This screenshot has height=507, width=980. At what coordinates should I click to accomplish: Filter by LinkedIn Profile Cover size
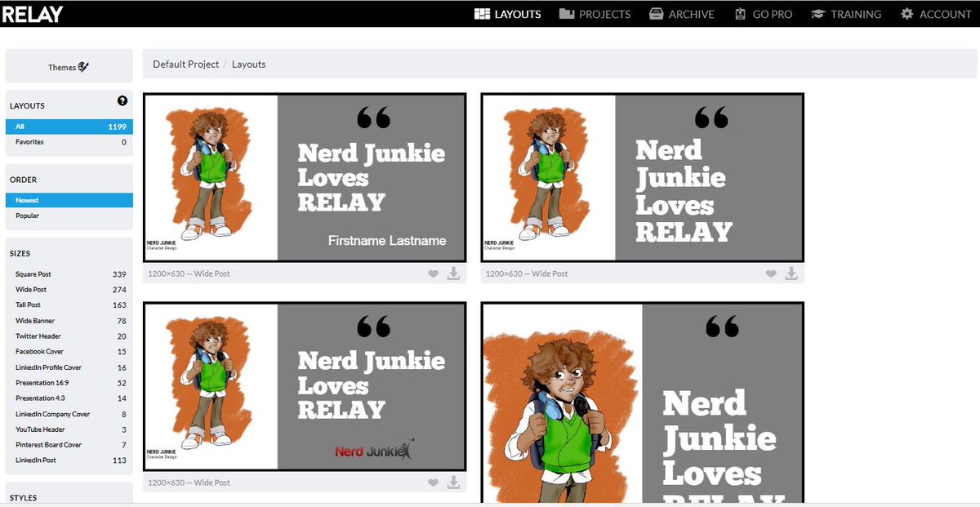(69, 367)
